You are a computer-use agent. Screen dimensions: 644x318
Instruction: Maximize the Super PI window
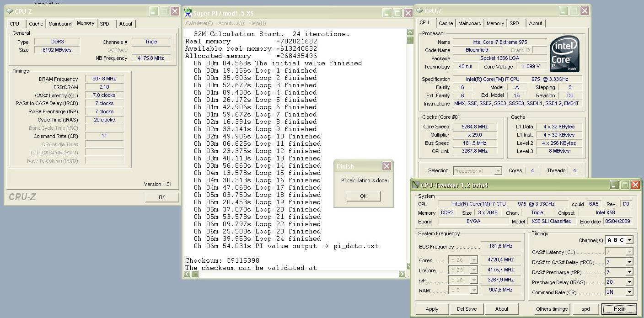coord(398,13)
